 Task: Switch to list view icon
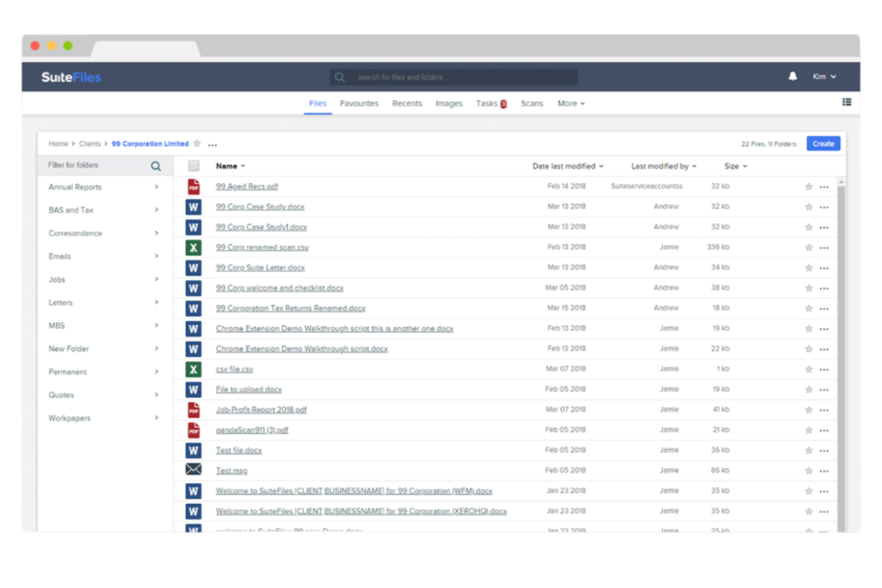(846, 102)
